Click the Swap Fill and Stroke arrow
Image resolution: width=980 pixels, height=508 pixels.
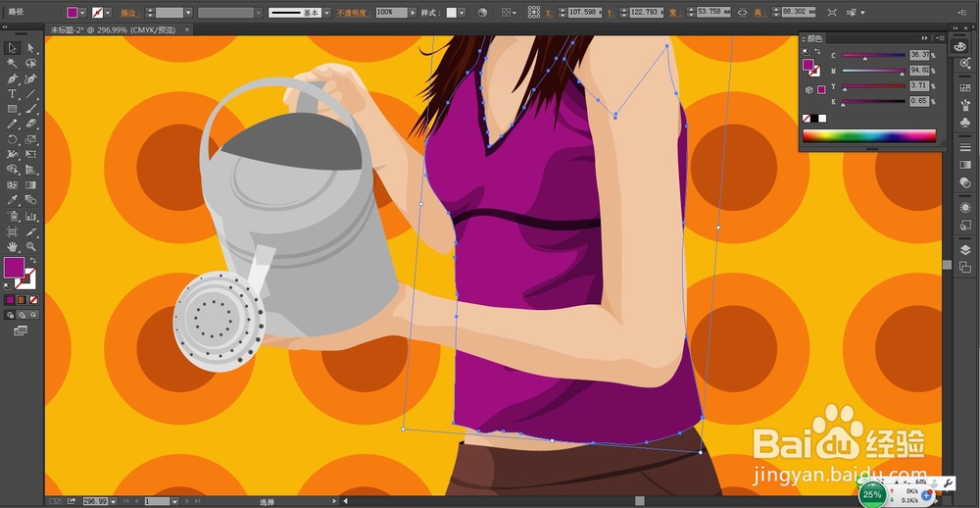click(x=33, y=260)
